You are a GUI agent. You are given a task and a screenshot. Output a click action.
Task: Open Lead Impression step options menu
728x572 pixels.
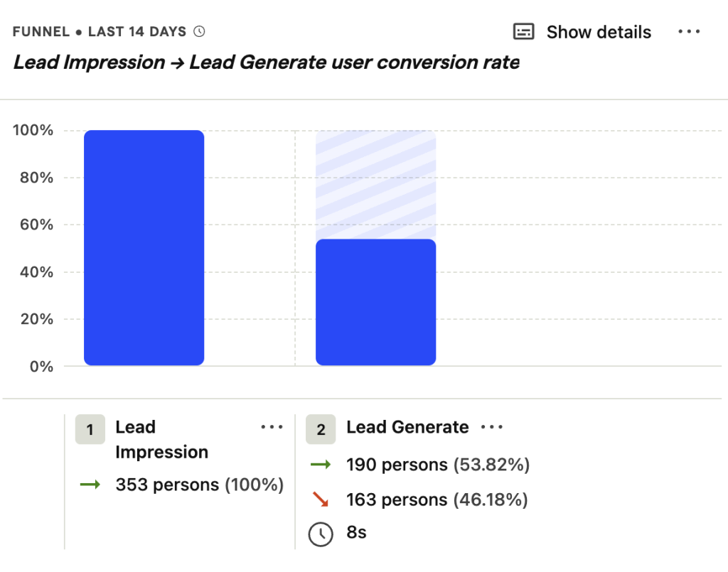click(272, 427)
